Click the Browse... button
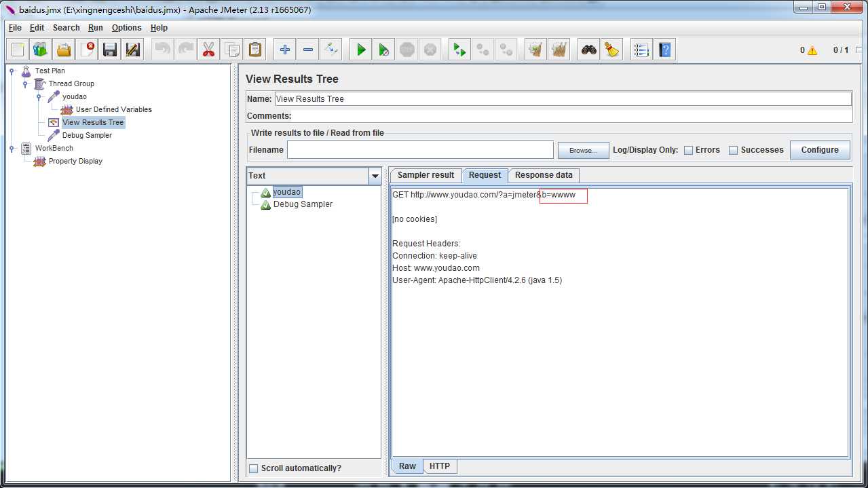The width and height of the screenshot is (868, 488). [x=583, y=150]
